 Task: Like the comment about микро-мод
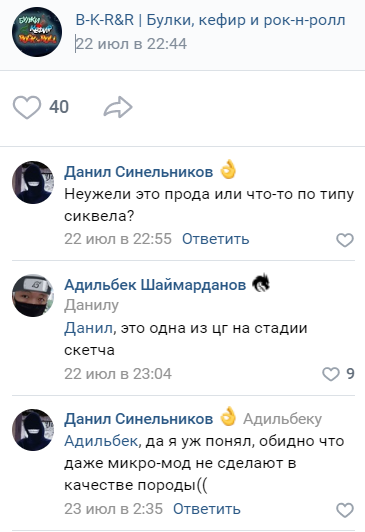click(345, 510)
